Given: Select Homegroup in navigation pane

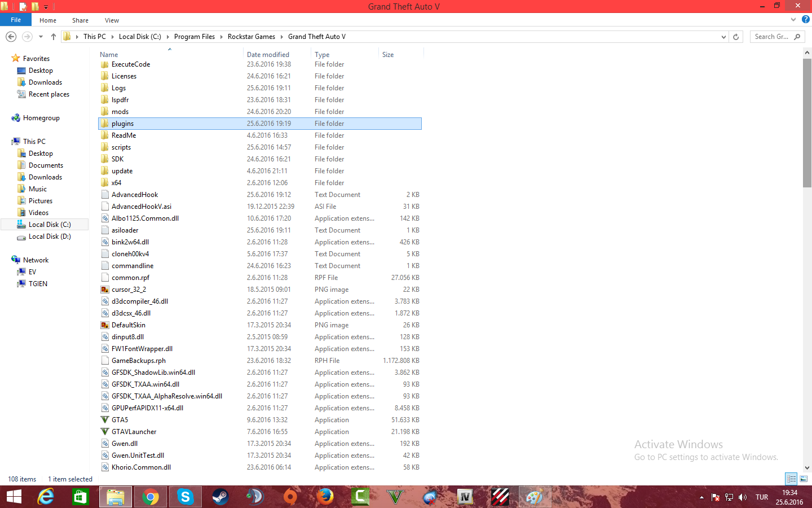Looking at the screenshot, I should 41,118.
